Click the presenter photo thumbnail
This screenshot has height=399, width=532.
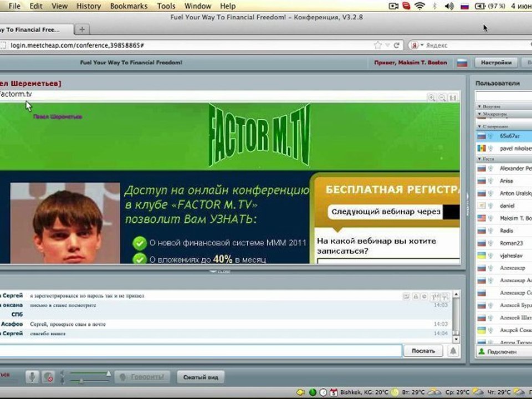coord(65,223)
